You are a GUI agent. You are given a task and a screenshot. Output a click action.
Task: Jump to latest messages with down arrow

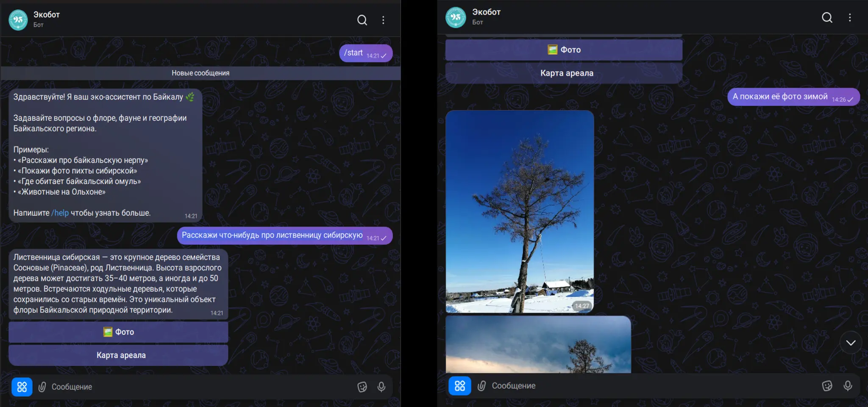[x=851, y=343]
